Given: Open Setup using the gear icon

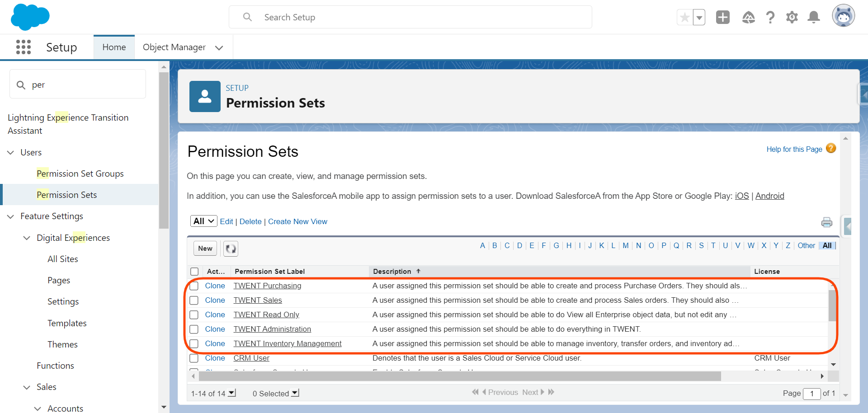Looking at the screenshot, I should pos(792,17).
